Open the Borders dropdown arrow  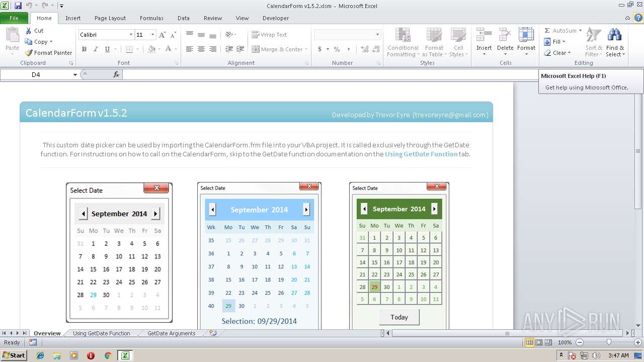(x=138, y=49)
